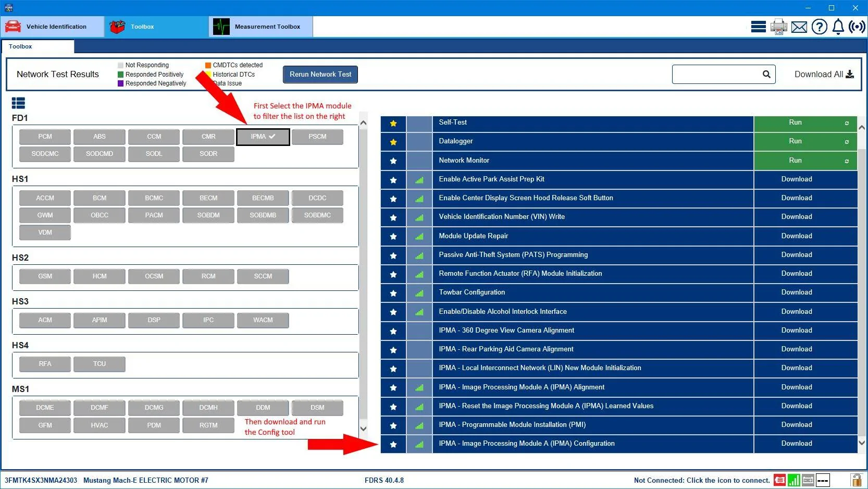This screenshot has height=489, width=868.
Task: Select the BCM module in HS1
Action: click(100, 198)
